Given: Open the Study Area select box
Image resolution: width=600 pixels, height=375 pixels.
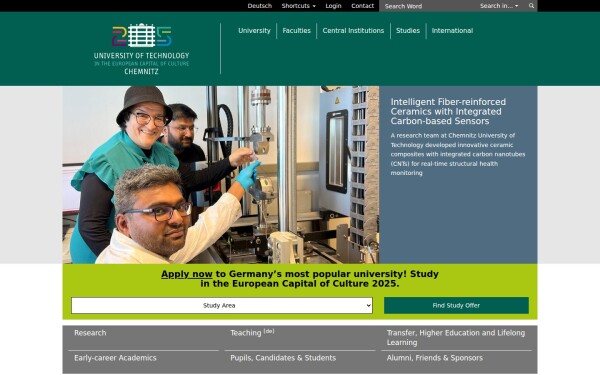Looking at the screenshot, I should [222, 305].
